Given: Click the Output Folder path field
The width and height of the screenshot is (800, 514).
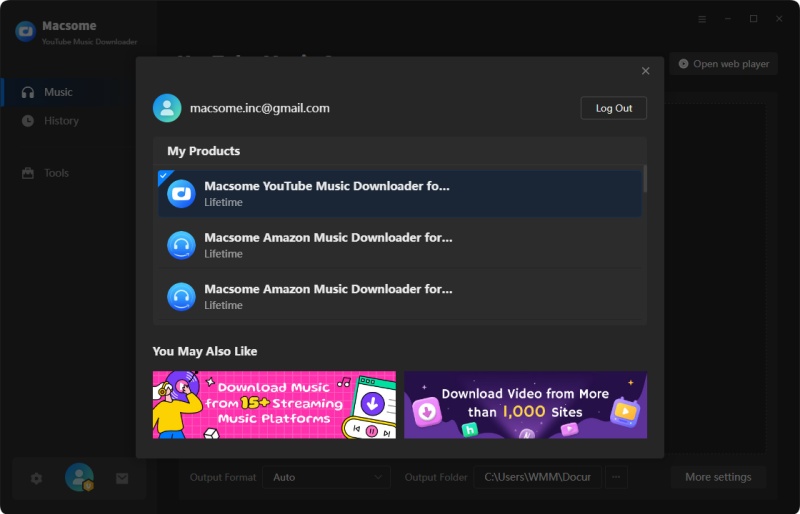Looking at the screenshot, I should pyautogui.click(x=537, y=477).
